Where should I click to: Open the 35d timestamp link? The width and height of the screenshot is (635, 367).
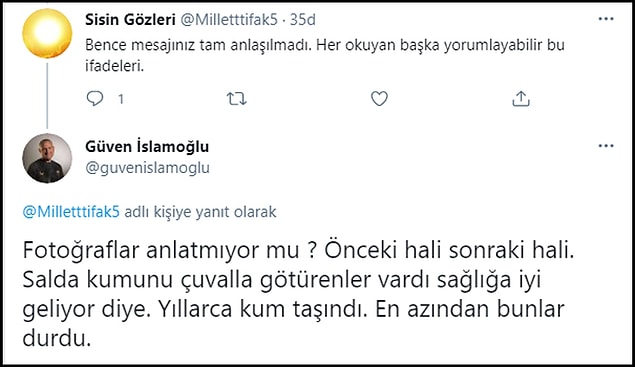coord(303,19)
